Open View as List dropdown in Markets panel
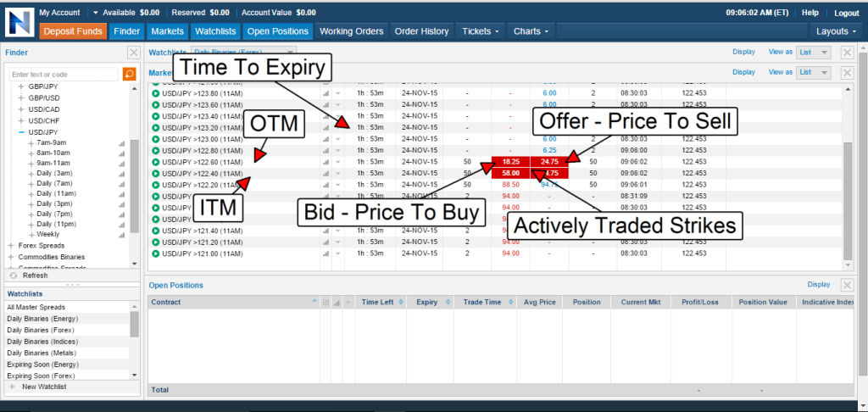The image size is (868, 412). (814, 72)
